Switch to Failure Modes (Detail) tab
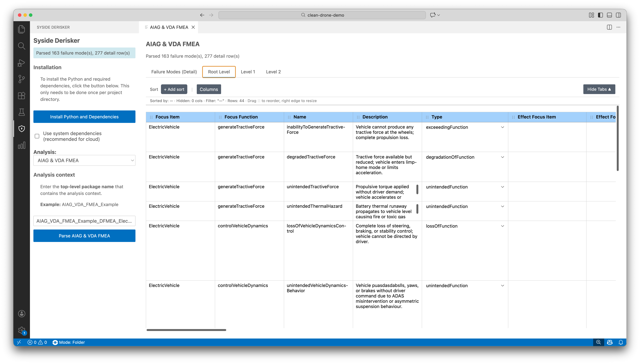The width and height of the screenshot is (640, 364). point(174,72)
